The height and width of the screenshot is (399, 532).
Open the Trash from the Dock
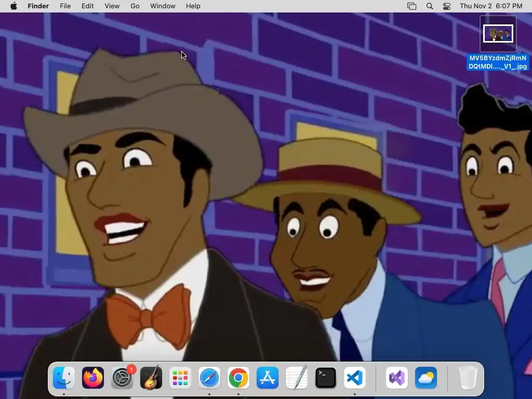(468, 378)
